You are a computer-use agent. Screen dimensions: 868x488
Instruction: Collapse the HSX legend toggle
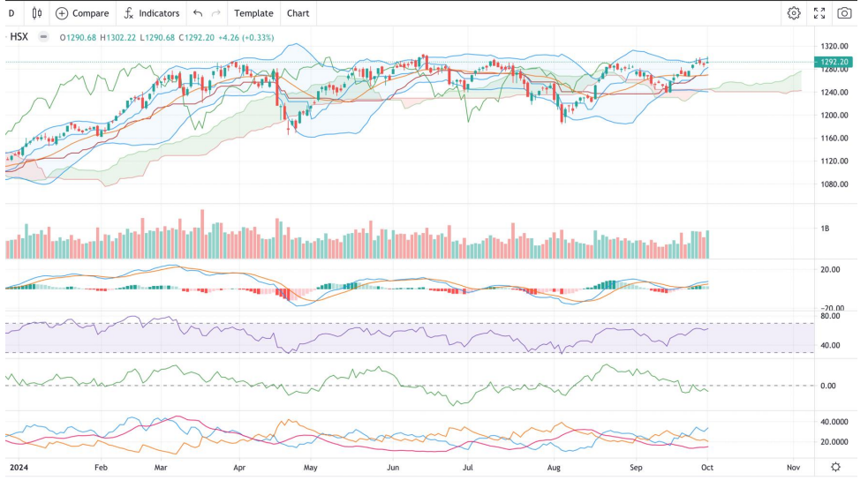(x=44, y=37)
